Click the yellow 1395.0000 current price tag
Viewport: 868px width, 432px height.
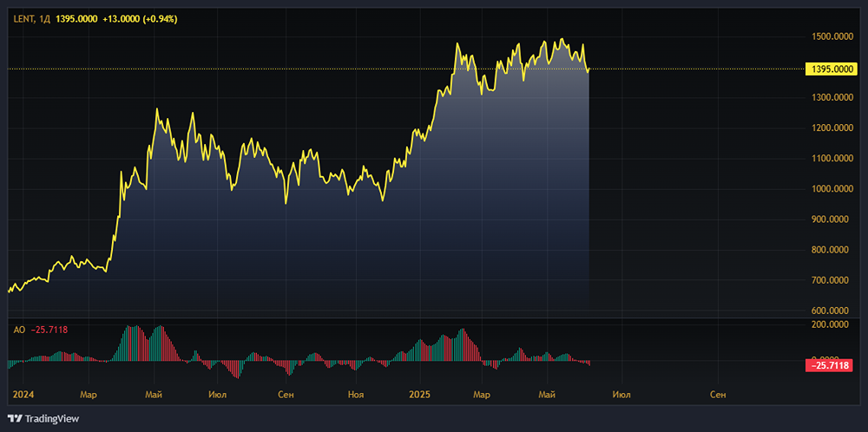click(830, 69)
